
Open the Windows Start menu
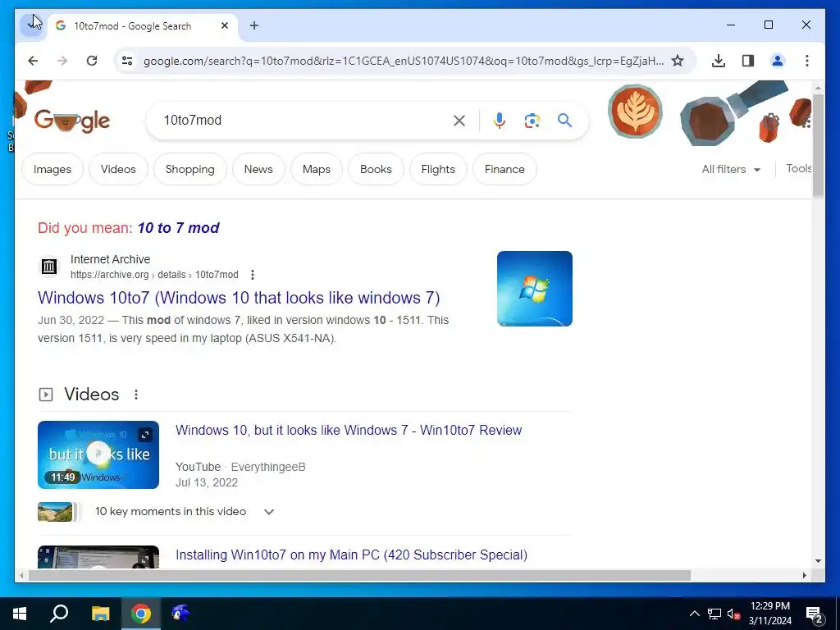point(20,614)
